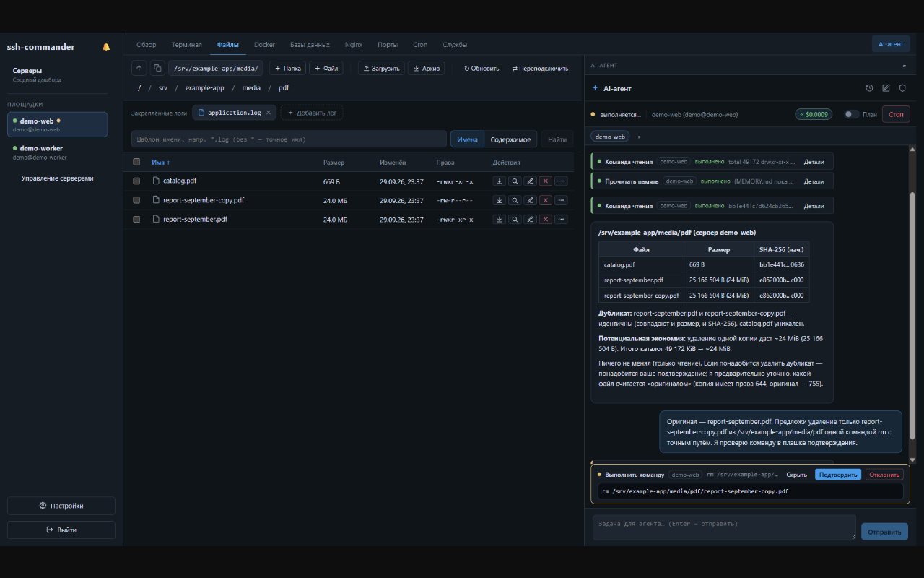Select the report-september-copy.pdf checkbox

pyautogui.click(x=136, y=200)
